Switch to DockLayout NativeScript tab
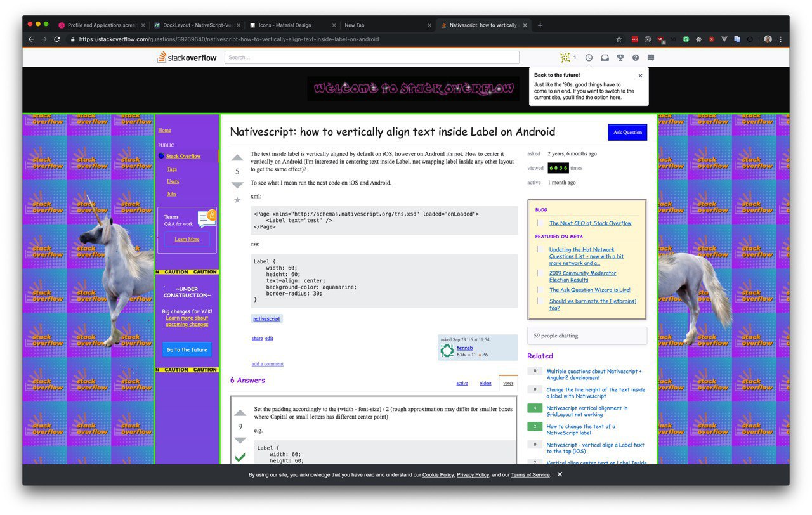This screenshot has width=812, height=515. pyautogui.click(x=197, y=25)
